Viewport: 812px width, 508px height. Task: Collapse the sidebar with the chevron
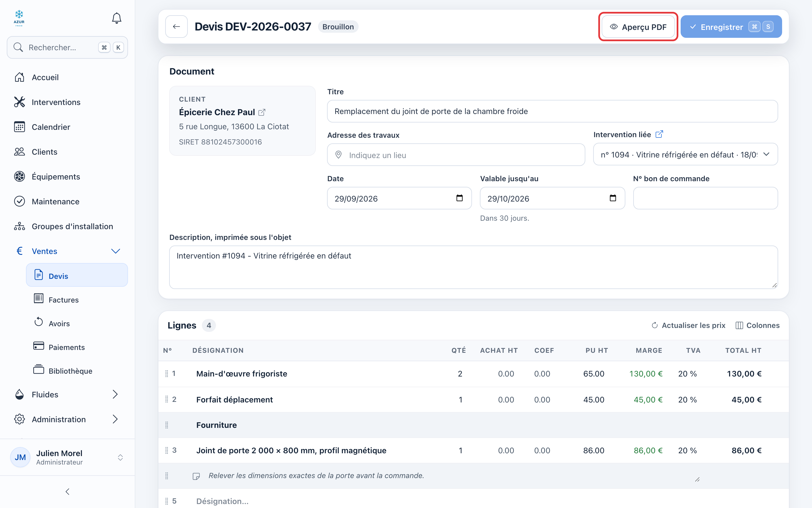point(67,492)
